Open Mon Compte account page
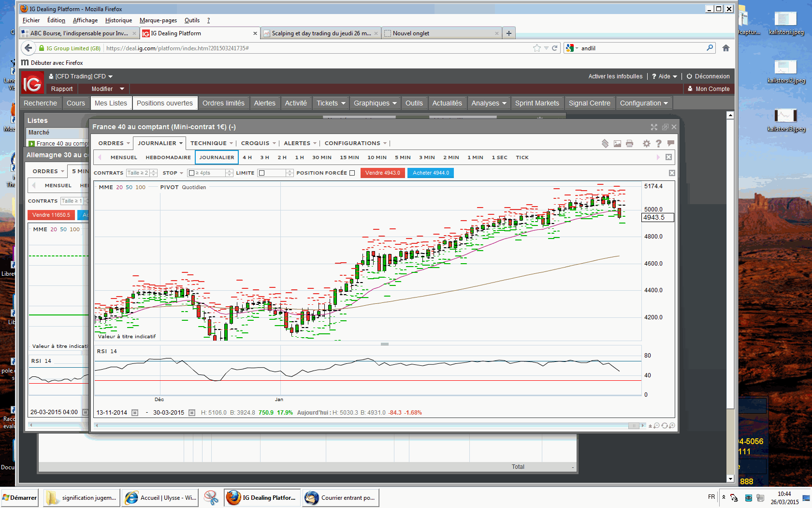Viewport: 812px width, 508px height. click(x=709, y=89)
